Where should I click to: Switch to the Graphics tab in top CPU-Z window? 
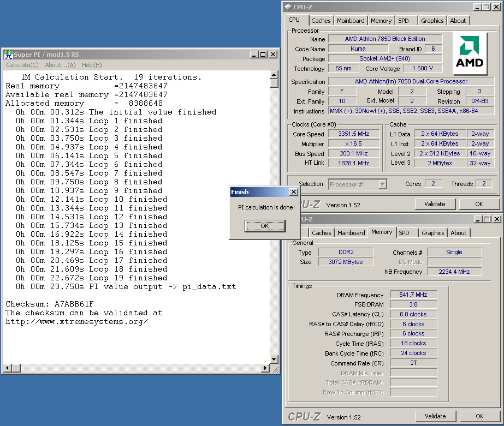(x=432, y=21)
